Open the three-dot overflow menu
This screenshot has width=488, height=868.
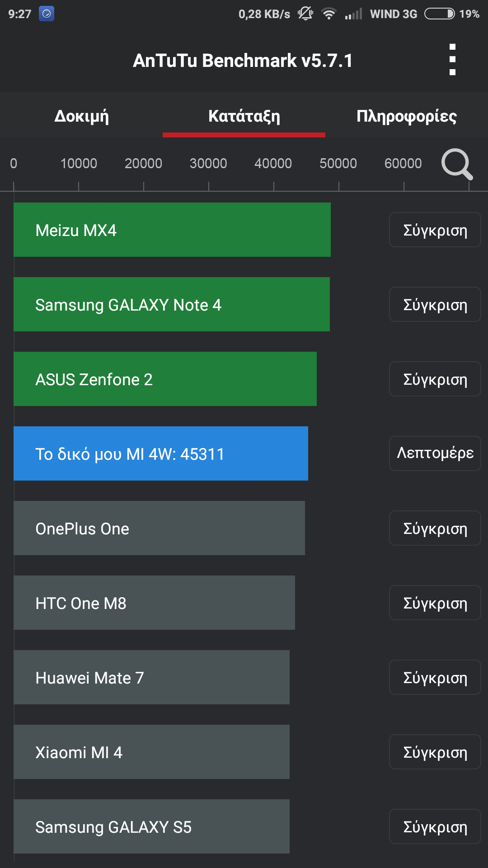452,60
